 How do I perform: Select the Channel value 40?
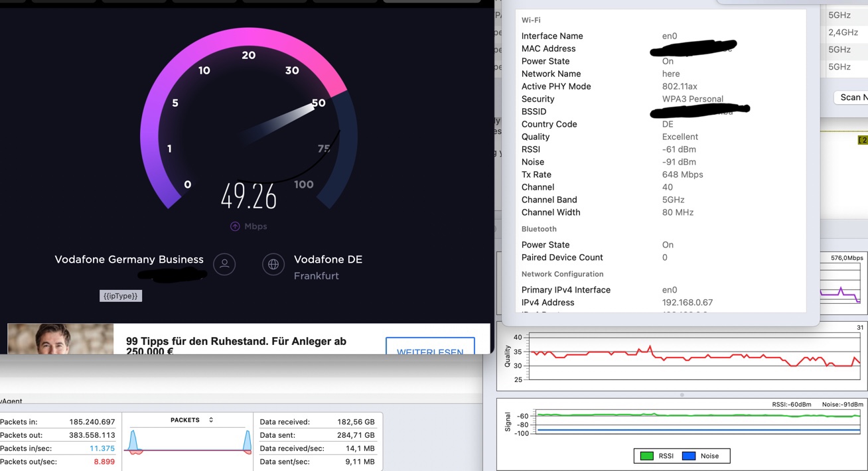click(668, 187)
